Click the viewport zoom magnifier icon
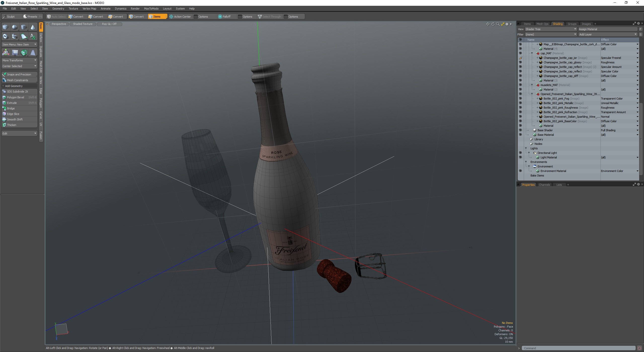Image resolution: width=644 pixels, height=352 pixels. [498, 24]
